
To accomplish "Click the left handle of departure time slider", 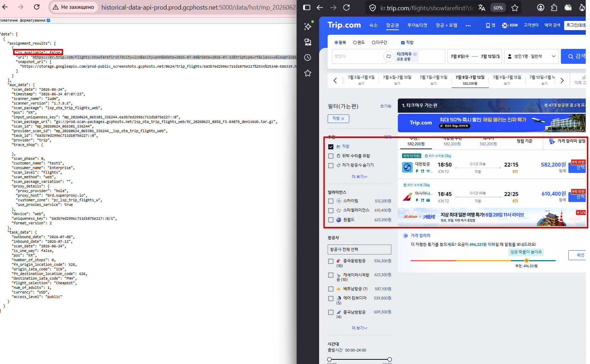I will 329,359.
